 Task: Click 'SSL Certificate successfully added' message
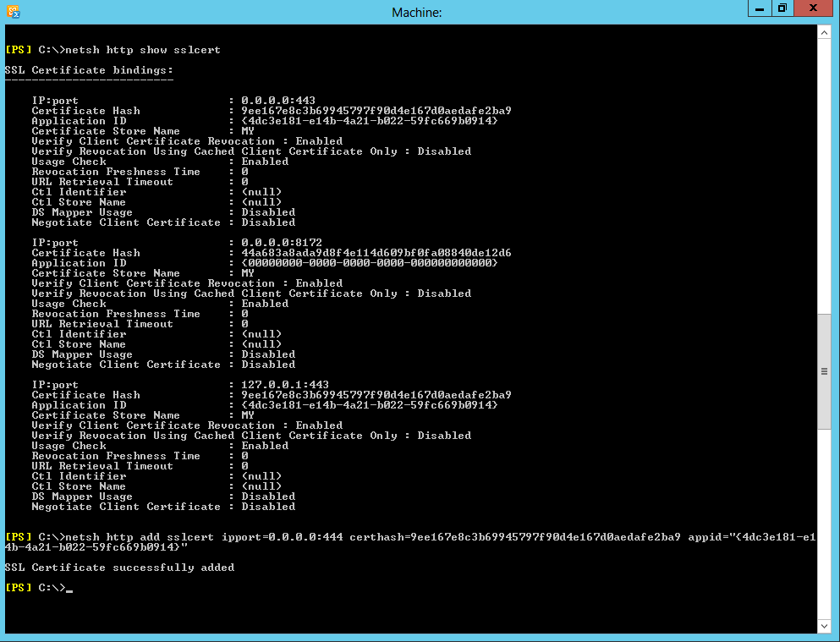(x=119, y=568)
